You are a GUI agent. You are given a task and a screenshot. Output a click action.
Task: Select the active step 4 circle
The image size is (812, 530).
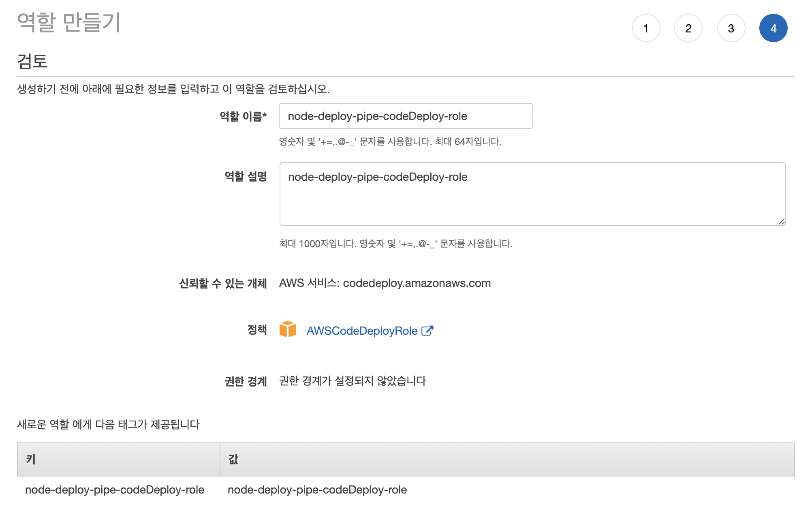click(773, 28)
